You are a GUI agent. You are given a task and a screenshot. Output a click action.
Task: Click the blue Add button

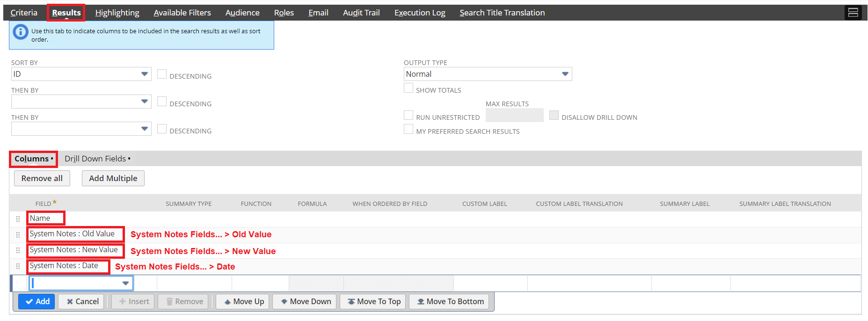pyautogui.click(x=37, y=301)
